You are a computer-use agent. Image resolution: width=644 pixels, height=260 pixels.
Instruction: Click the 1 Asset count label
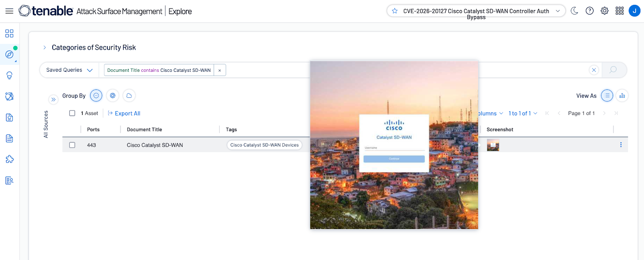pyautogui.click(x=89, y=113)
